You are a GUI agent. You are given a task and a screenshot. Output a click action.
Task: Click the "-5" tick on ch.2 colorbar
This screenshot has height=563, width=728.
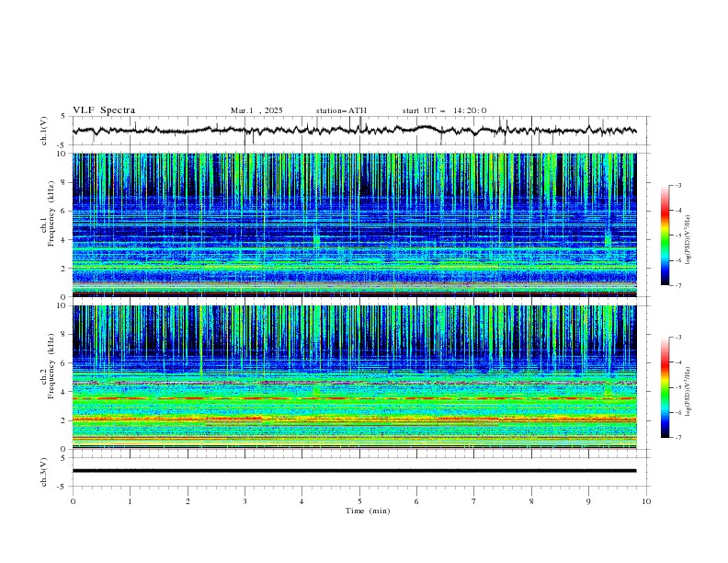pyautogui.click(x=678, y=387)
